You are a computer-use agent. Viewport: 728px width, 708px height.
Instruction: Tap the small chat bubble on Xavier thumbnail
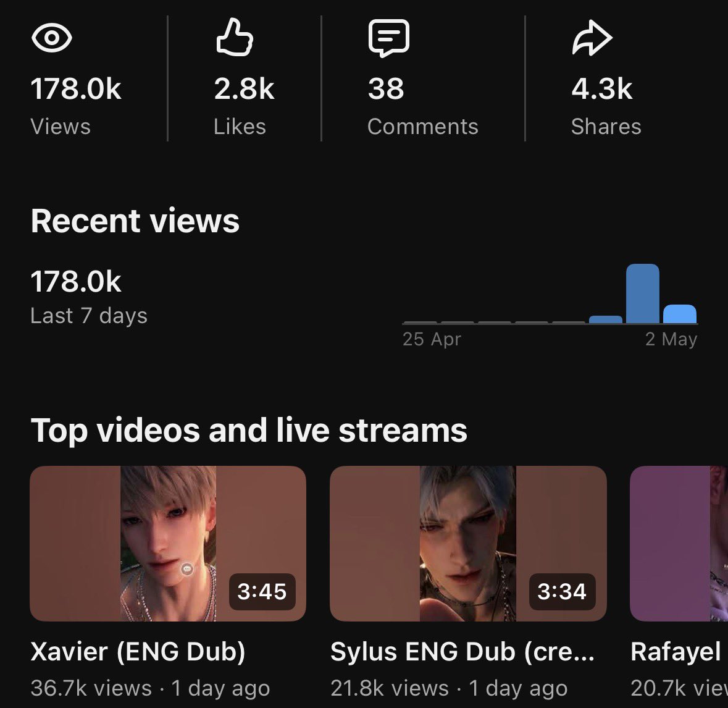187,568
